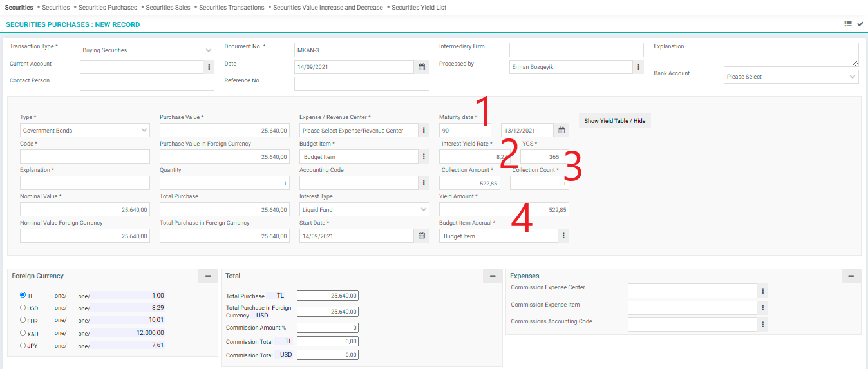Click the Show Yield Table / Hide button
The image size is (868, 369).
point(615,121)
